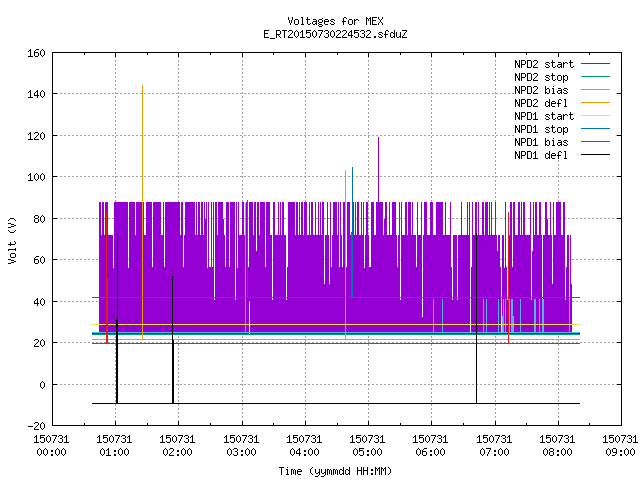Click the 'NPD1 bias' legend label
The width and height of the screenshot is (640, 480).
541,142
